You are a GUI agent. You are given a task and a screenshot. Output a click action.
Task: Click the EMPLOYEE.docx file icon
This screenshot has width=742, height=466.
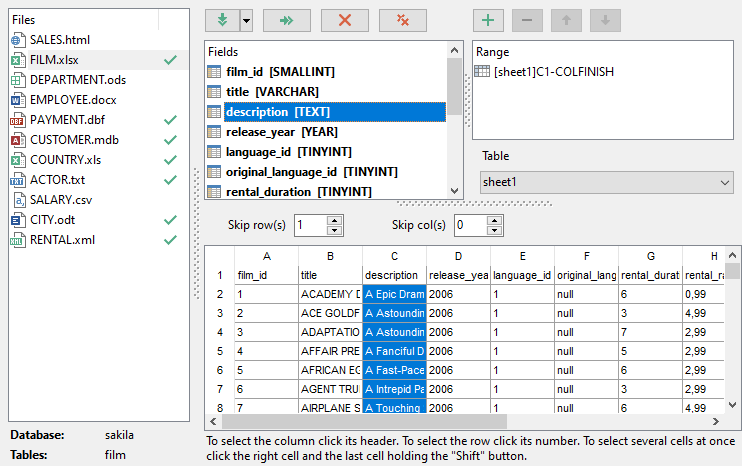[x=18, y=100]
